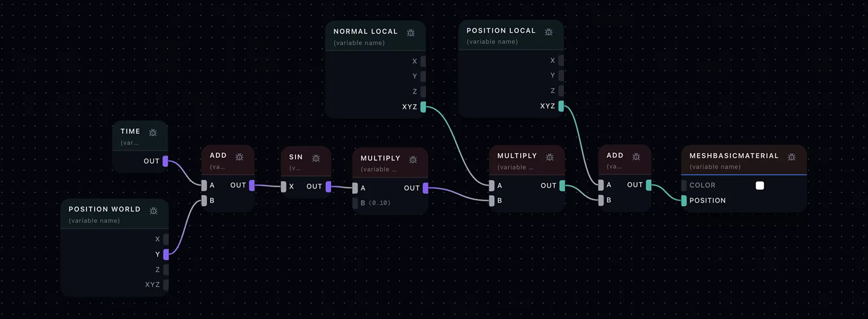Click input A of MULTIPLY fed by NORMAL LOCAL
The height and width of the screenshot is (319, 868).
(492, 186)
